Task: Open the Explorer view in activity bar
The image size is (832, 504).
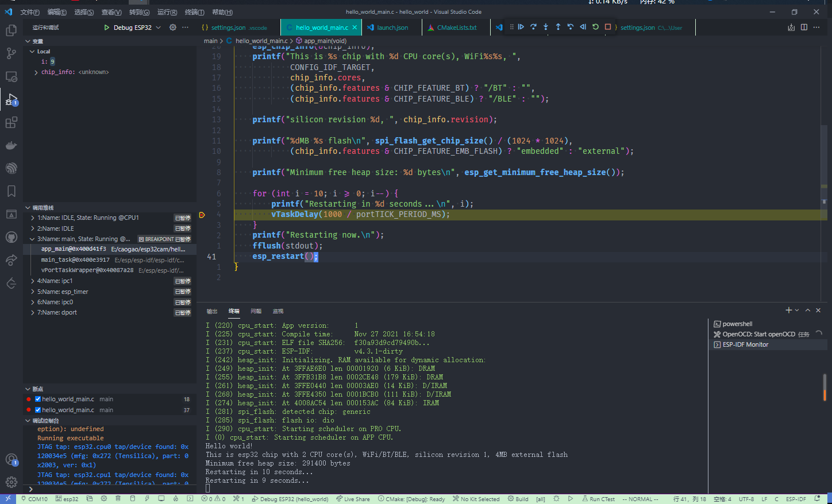Action: point(11,30)
